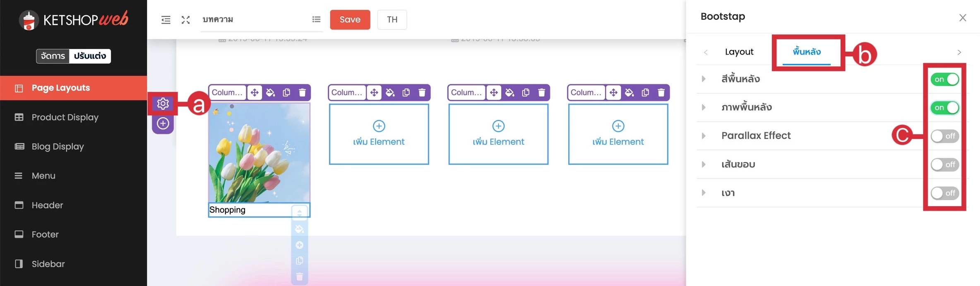
Task: Select the tulip image in first column
Action: (259, 153)
